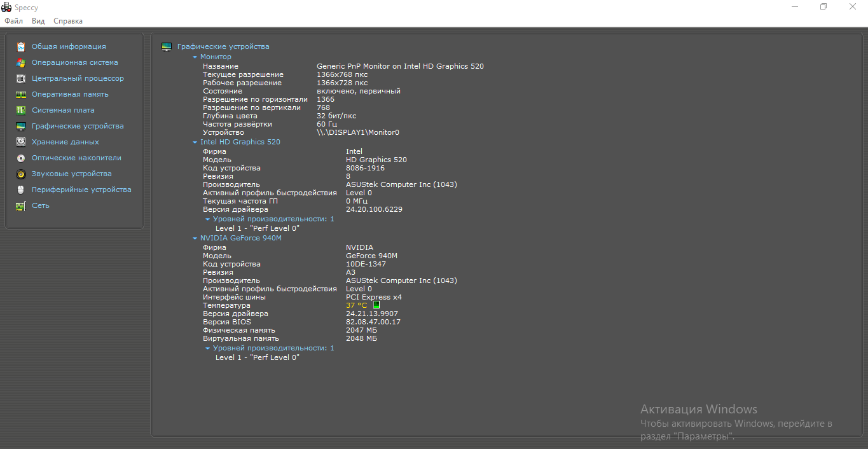Click the Оперативная память RAM icon
The width and height of the screenshot is (868, 449).
21,94
